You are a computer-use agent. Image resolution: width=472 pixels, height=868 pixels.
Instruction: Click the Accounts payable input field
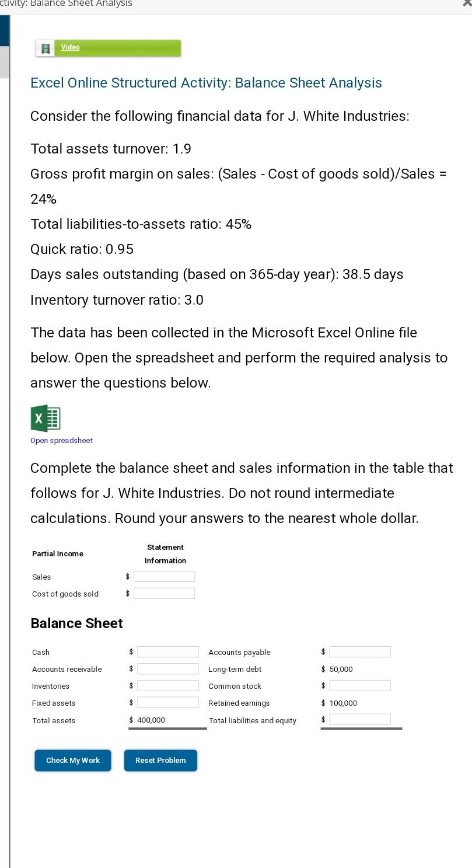[360, 651]
